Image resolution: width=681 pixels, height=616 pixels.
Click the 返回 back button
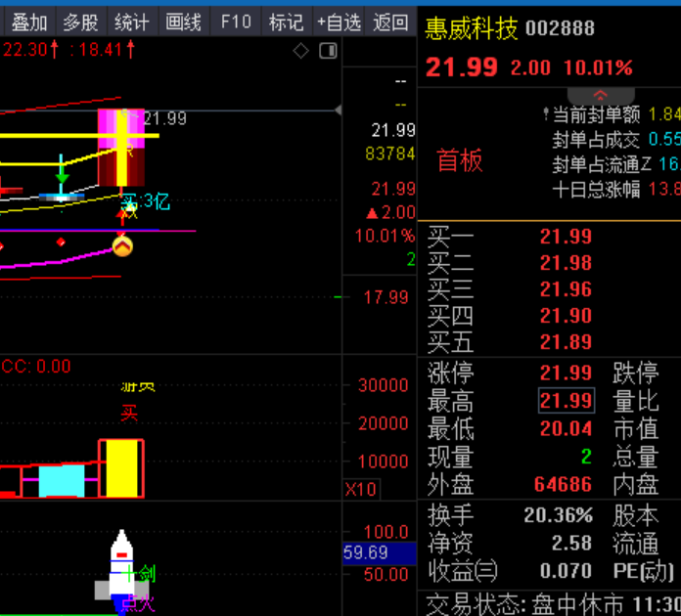[x=390, y=22]
